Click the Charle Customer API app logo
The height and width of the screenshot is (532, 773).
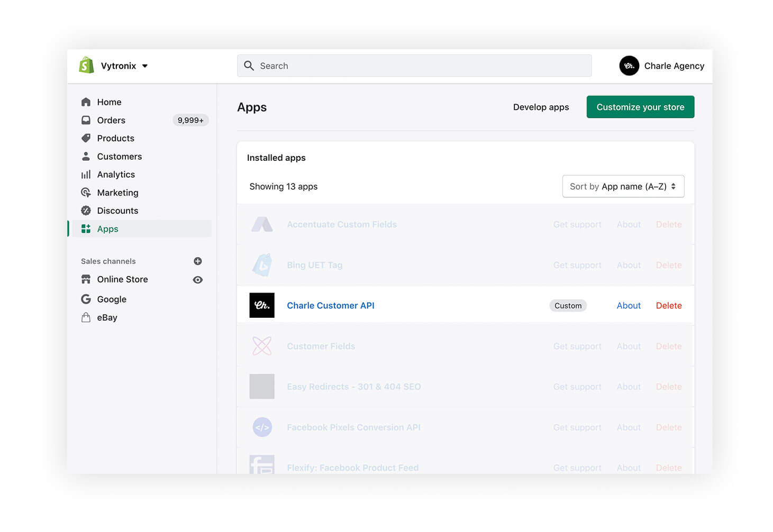261,305
